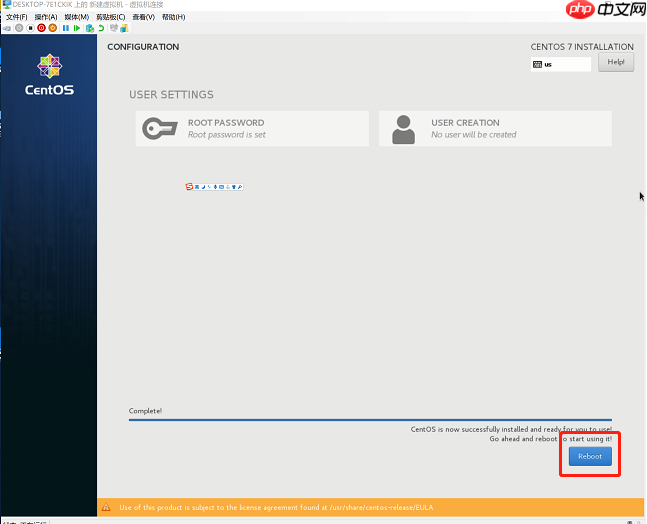Pause the virtual machine
647x524 pixels.
tap(66, 28)
